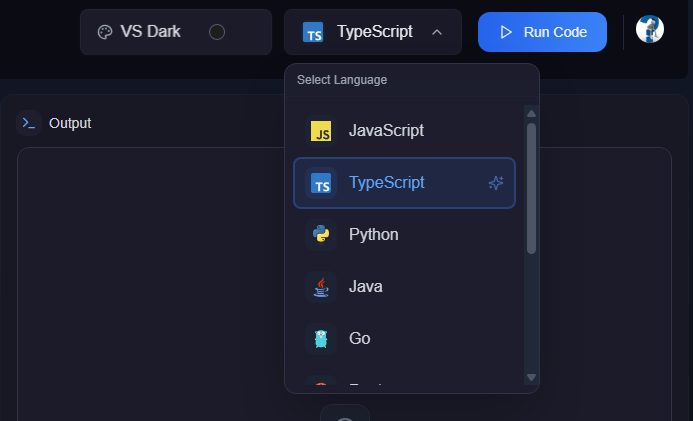Select TypeScript in the language list

[404, 183]
